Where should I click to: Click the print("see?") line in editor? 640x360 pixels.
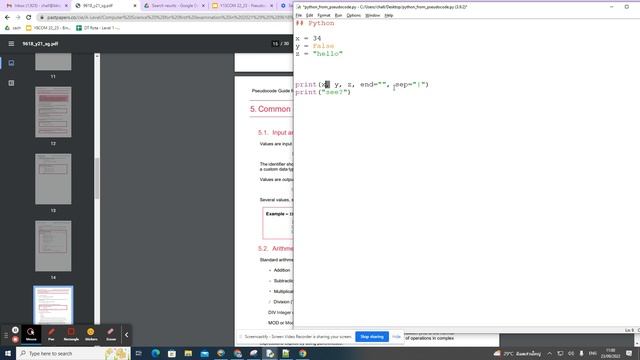[323, 92]
